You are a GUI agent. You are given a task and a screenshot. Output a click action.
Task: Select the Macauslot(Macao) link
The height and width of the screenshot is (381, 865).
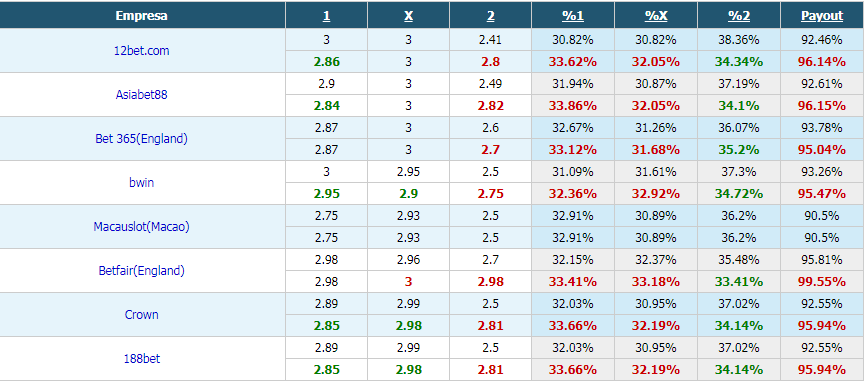coord(142,227)
